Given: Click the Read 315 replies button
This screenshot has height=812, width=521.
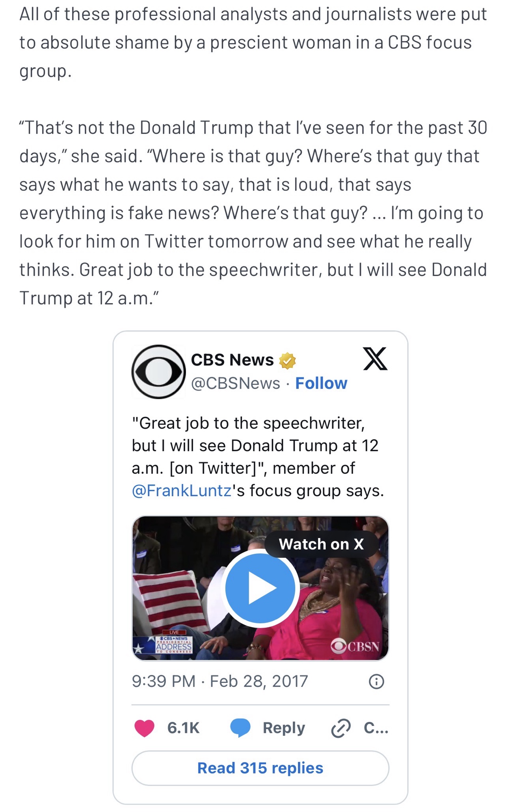Looking at the screenshot, I should pyautogui.click(x=260, y=768).
